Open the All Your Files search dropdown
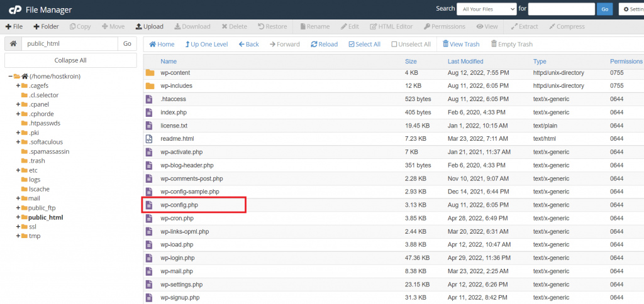Screen dimensions: 644x304 click(487, 9)
